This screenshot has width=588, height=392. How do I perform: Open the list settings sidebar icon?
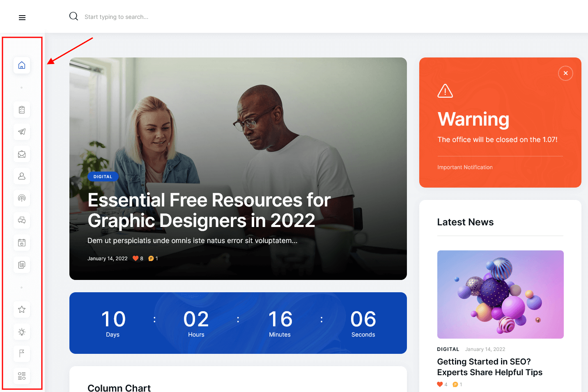coord(22,376)
